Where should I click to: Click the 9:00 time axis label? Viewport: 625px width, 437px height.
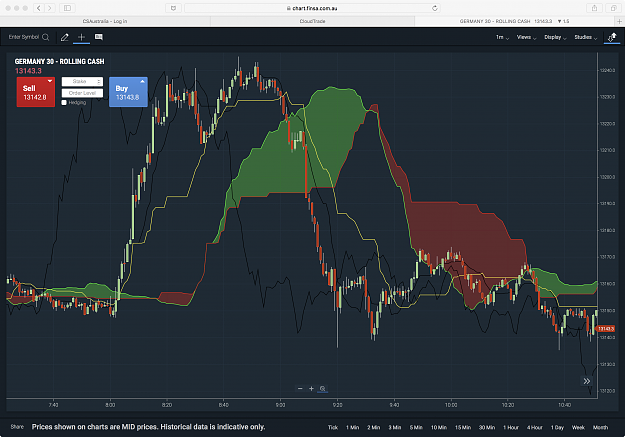[281, 405]
